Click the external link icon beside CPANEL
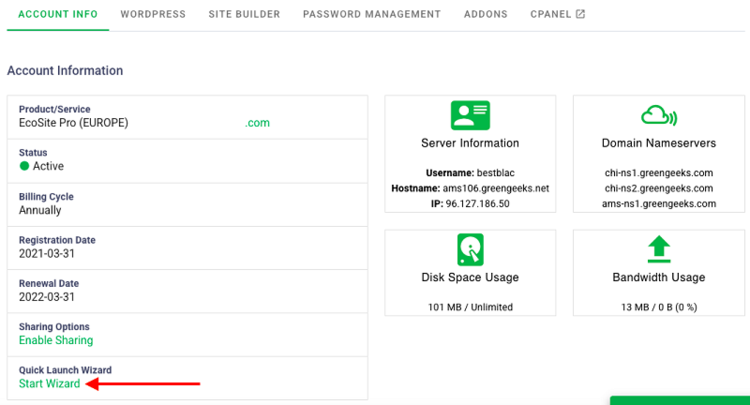750x405 pixels. tap(580, 14)
